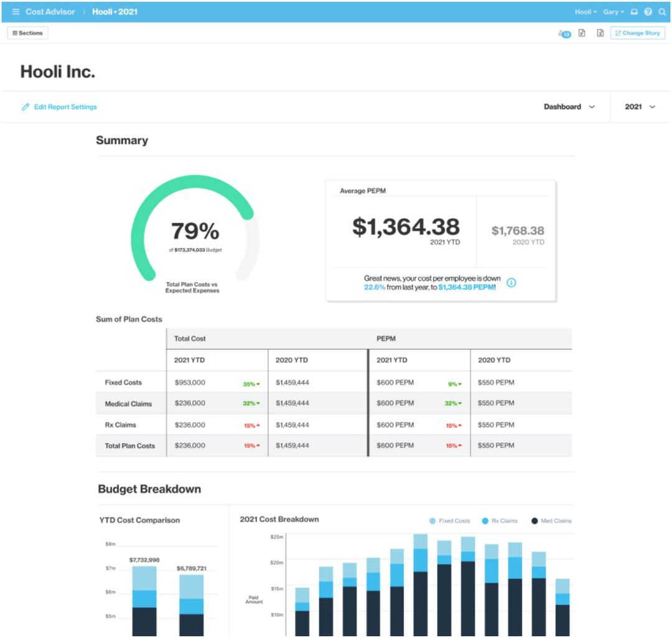This screenshot has height=638, width=672.
Task: Open the Sections menu
Action: point(27,33)
